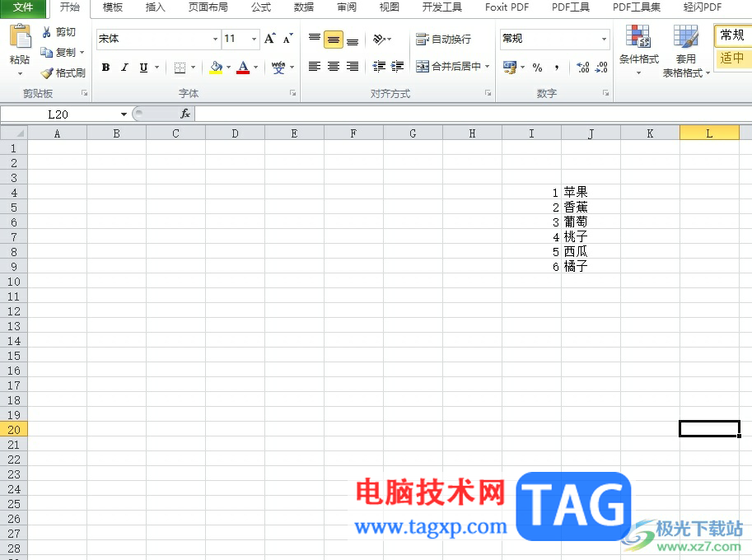
Task: Click Merge and Center (合并后居中)
Action: pos(448,66)
